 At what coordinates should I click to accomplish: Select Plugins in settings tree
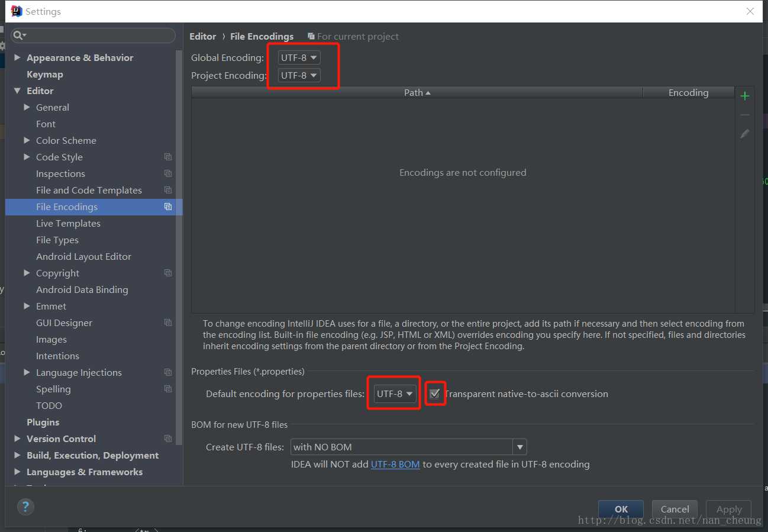pyautogui.click(x=43, y=422)
